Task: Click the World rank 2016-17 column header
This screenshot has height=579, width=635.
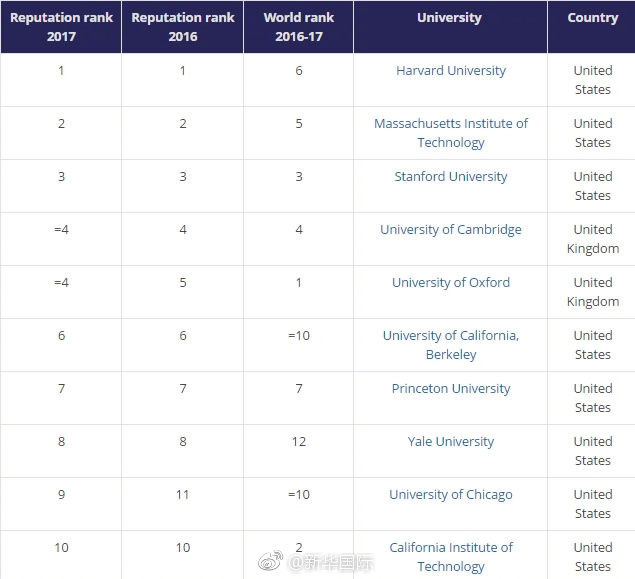Action: [299, 27]
